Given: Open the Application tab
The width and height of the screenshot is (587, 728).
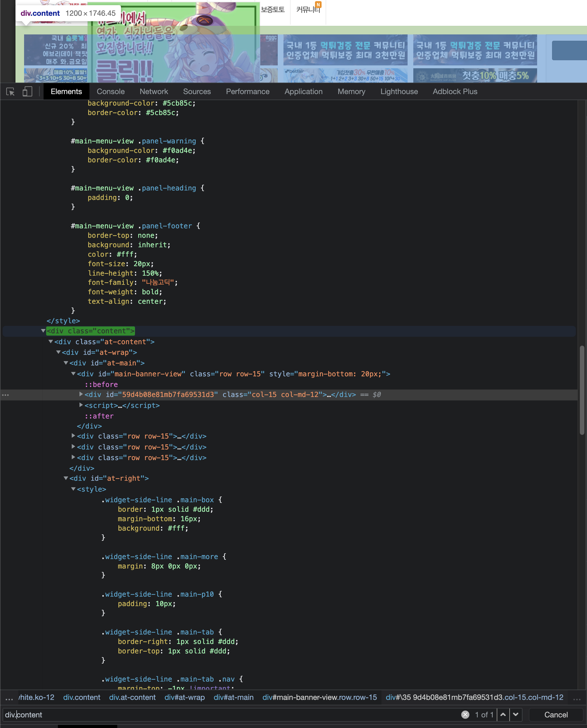Looking at the screenshot, I should (x=303, y=92).
